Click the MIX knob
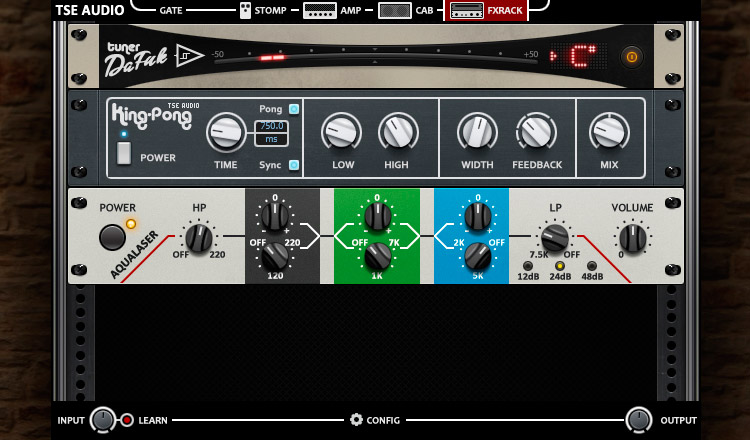 pyautogui.click(x=609, y=132)
